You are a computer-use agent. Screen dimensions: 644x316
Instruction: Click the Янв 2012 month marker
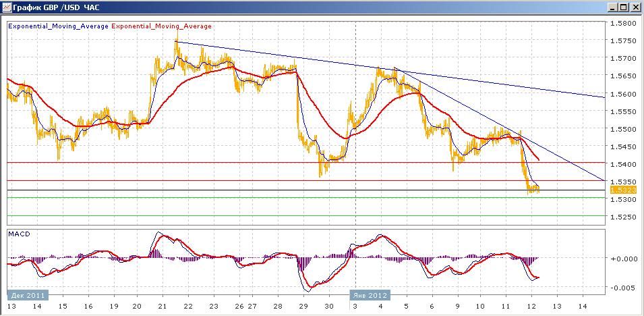pyautogui.click(x=370, y=296)
